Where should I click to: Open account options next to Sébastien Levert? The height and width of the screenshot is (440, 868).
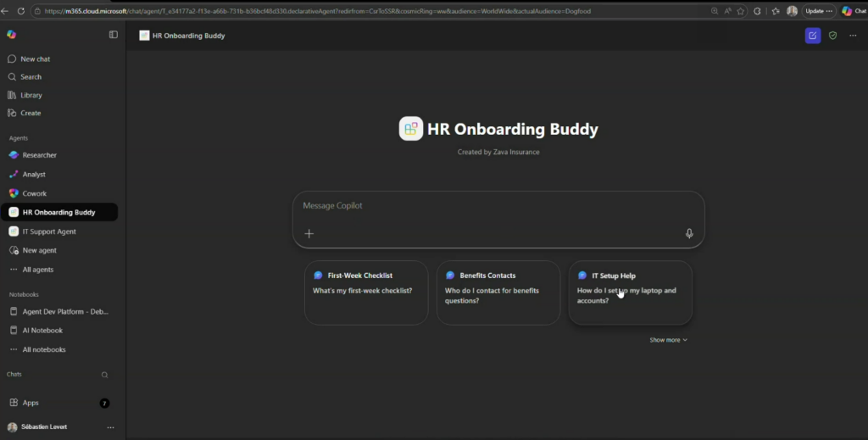click(x=110, y=427)
